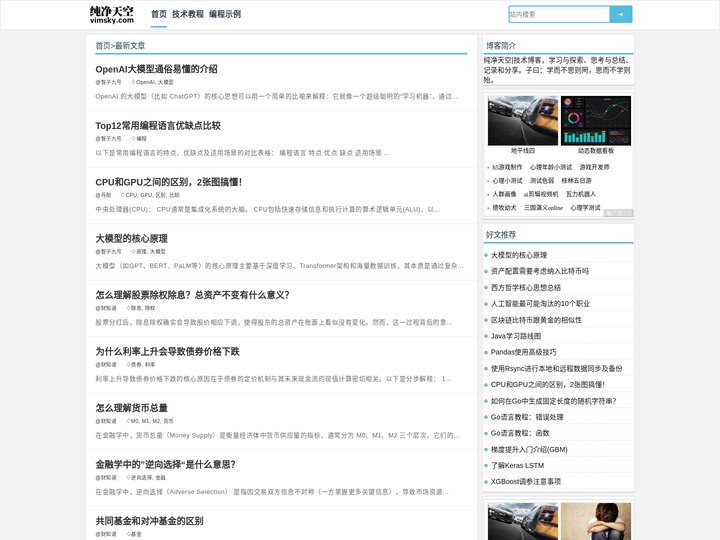Viewport: 720px width, 540px height.
Task: Open recommended 如何在Go中生成固定长度的随机字符串
Action: [x=553, y=401]
